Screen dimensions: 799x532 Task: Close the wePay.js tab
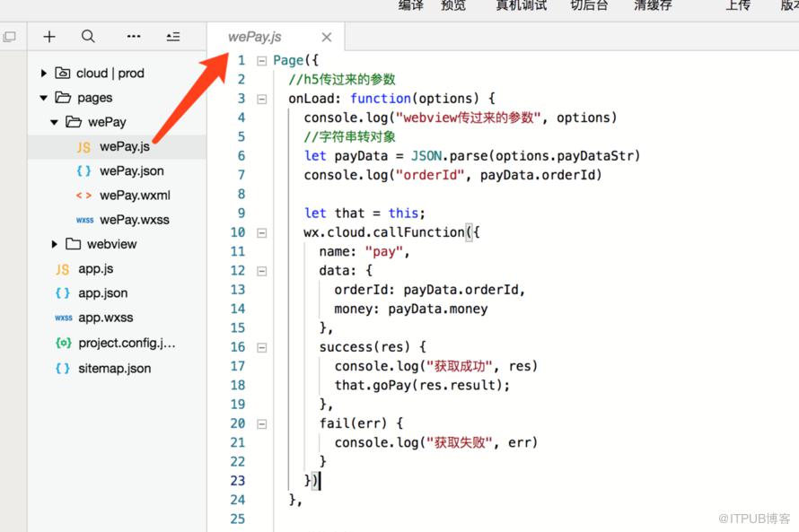coord(327,37)
